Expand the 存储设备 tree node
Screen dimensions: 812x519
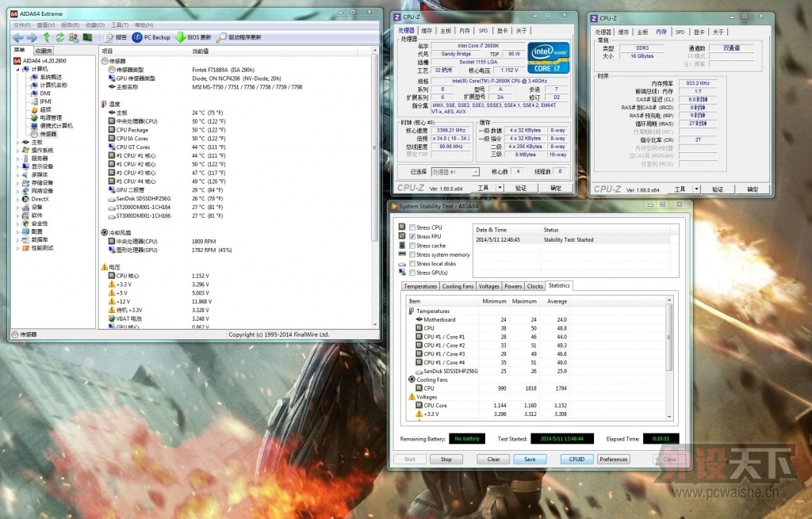tap(17, 183)
